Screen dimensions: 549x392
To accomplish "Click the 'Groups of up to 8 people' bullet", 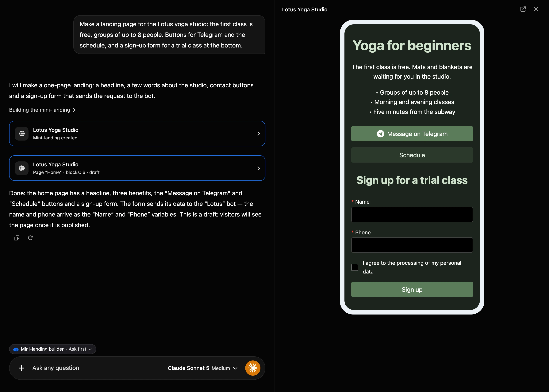I will 412,92.
